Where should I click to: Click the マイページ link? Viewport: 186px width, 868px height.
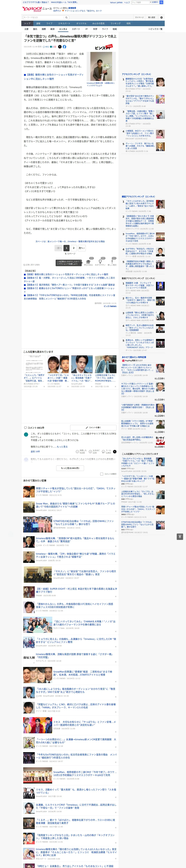139,18
